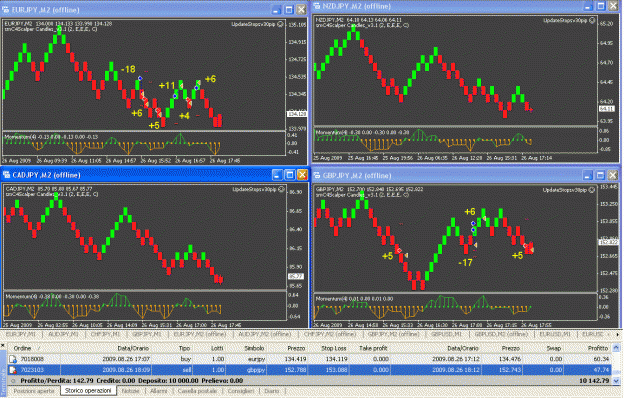625x398 pixels.
Task: Click the balance total 10 142.79
Action: point(594,381)
